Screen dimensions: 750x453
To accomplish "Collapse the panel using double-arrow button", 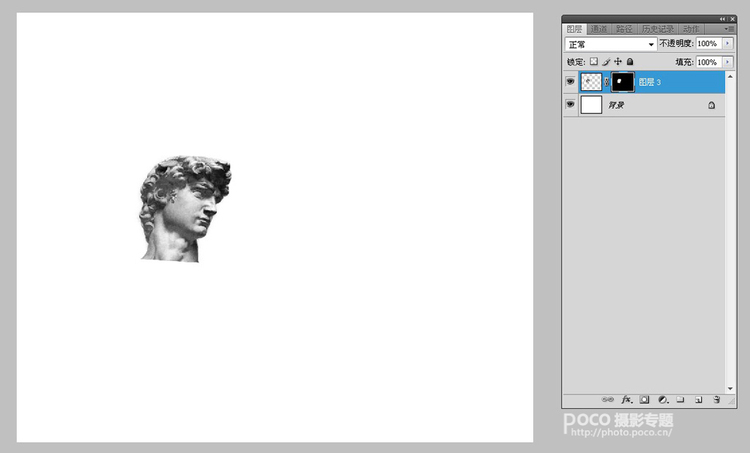I will point(722,19).
